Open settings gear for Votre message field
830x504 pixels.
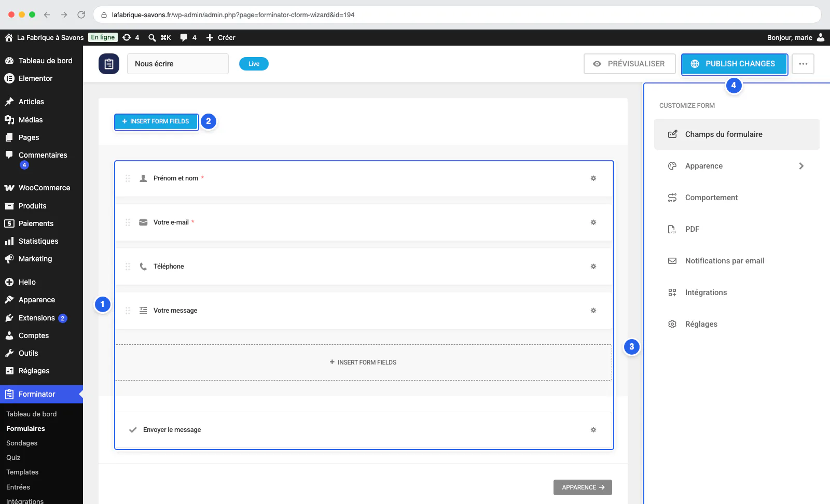pos(593,311)
